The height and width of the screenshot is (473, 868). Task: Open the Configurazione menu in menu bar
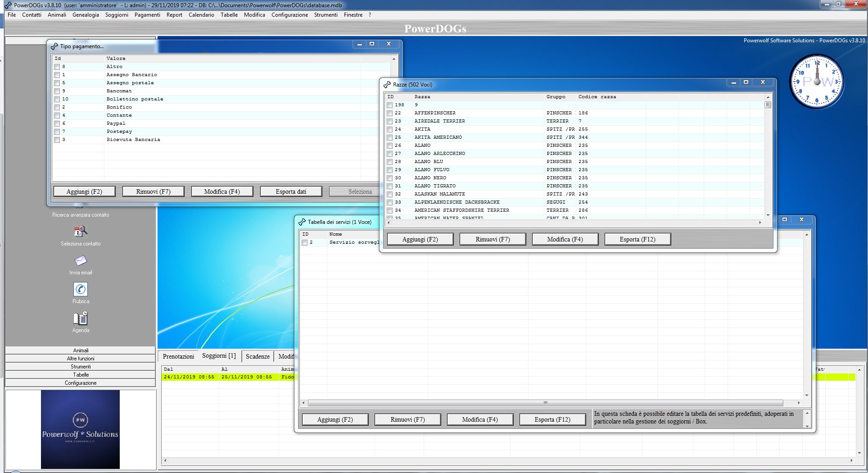pos(289,15)
